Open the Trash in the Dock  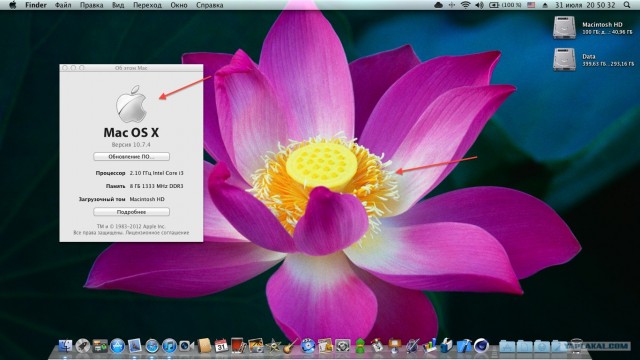click(x=576, y=345)
